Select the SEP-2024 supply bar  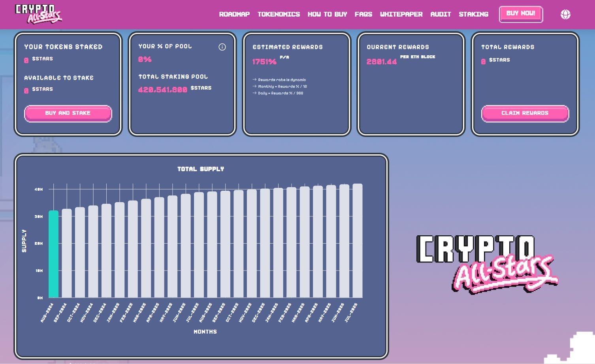point(67,253)
